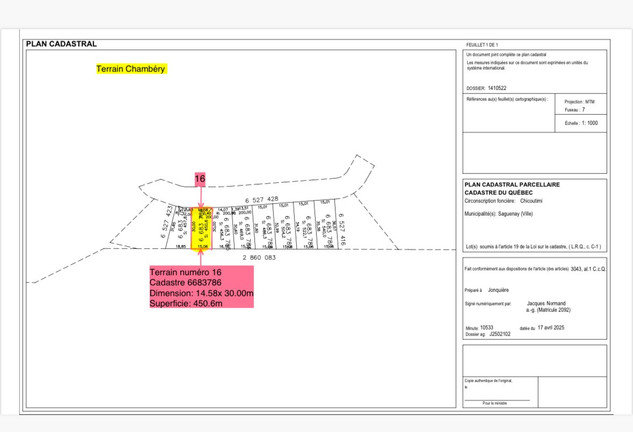Click the yellow highlighted lot 16 parcel

click(199, 229)
